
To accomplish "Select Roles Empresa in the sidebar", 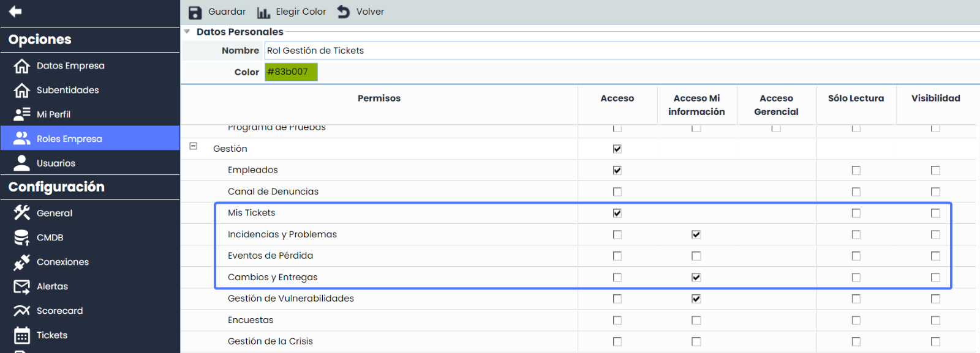I will tap(69, 139).
